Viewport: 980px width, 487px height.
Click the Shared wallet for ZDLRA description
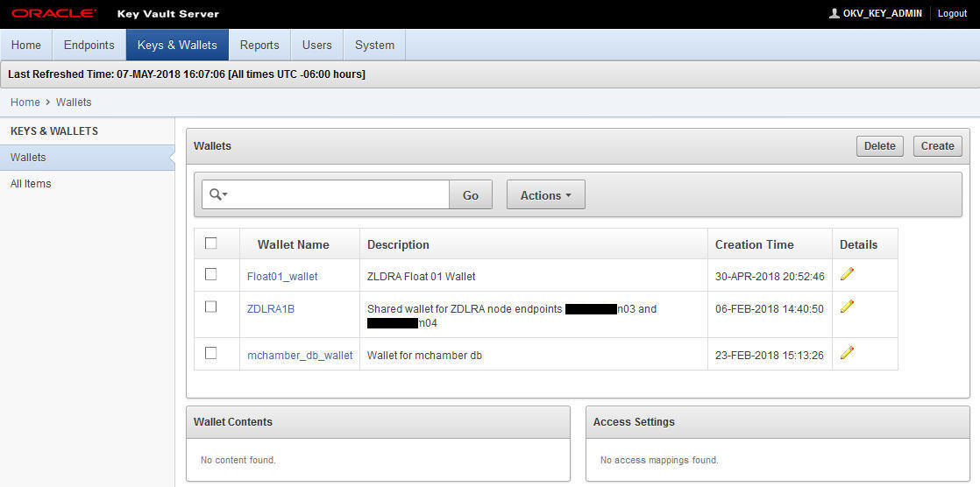click(x=512, y=316)
